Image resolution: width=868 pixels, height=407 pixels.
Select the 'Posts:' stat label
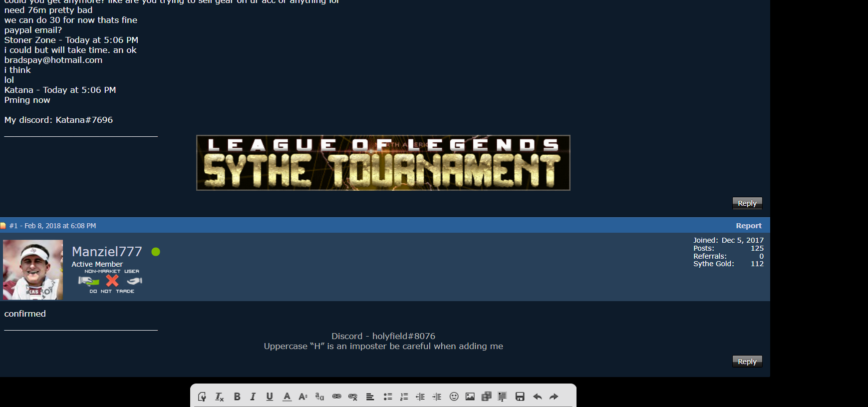coord(704,248)
